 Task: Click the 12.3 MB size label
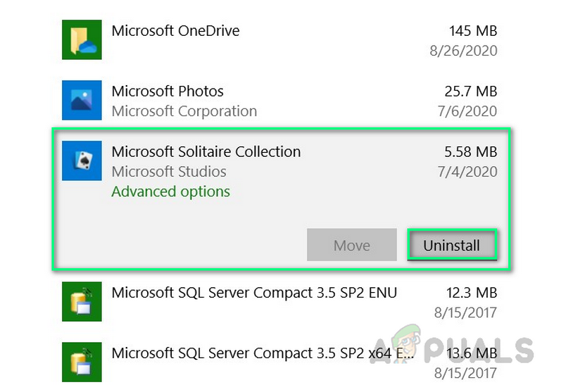473,293
